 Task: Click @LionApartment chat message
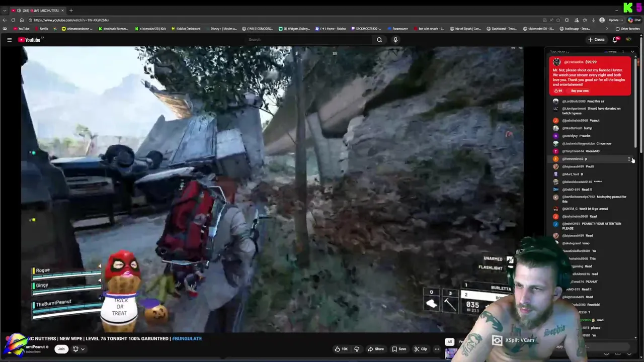591,111
